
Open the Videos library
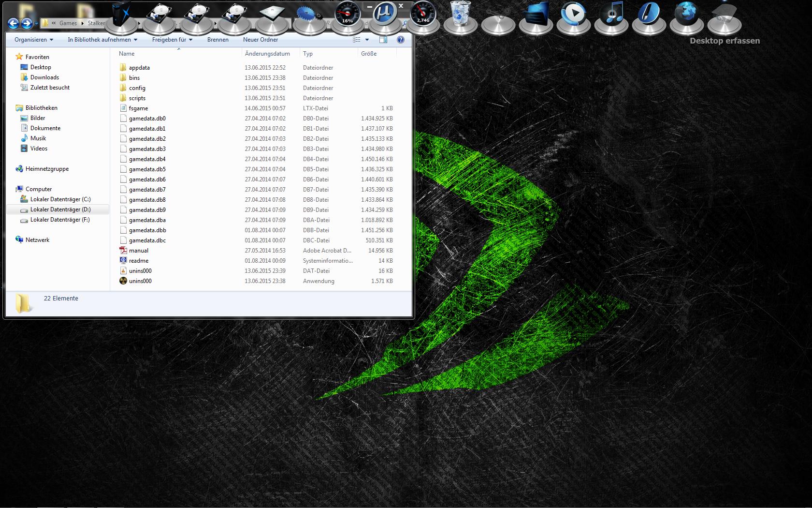click(x=34, y=149)
